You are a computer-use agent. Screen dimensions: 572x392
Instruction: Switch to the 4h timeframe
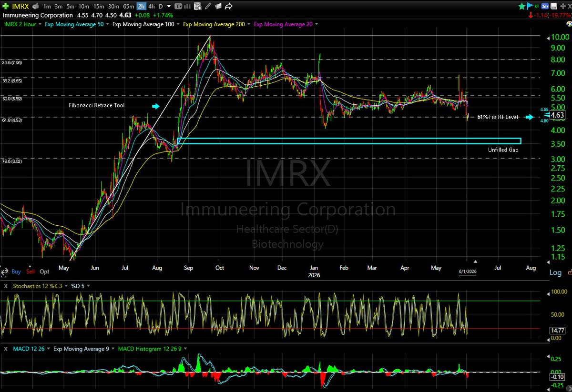click(x=152, y=7)
